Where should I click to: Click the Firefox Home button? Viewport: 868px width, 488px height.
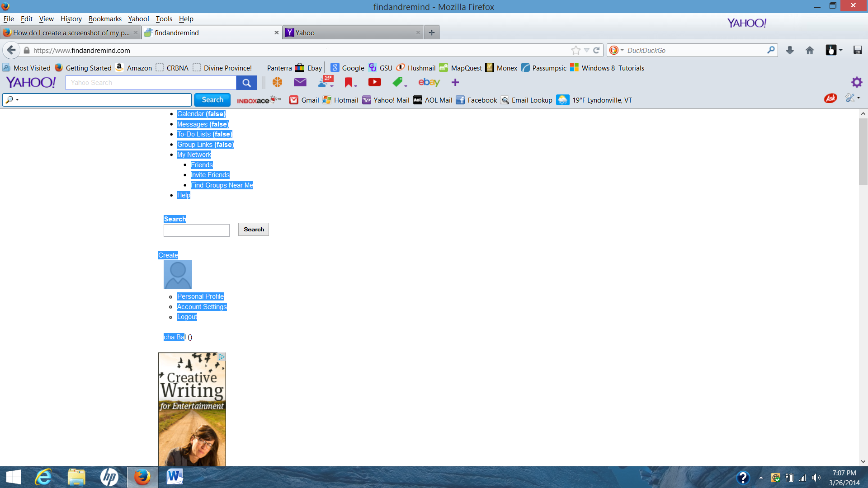pos(810,50)
